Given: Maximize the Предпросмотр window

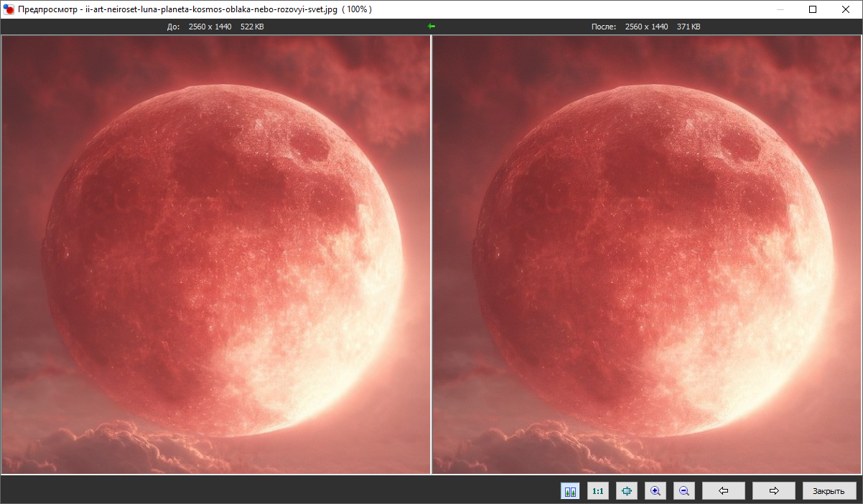Looking at the screenshot, I should pos(813,9).
